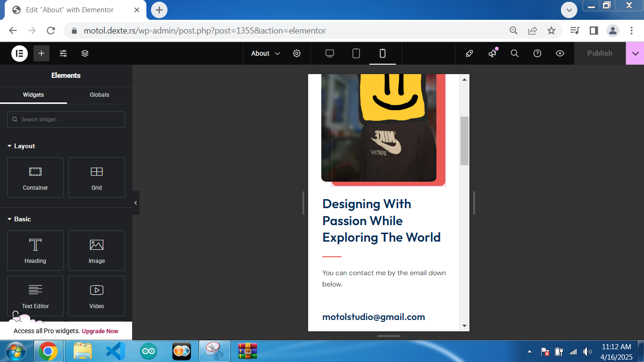644x362 pixels.
Task: Expand Publish save options arrow
Action: pyautogui.click(x=635, y=53)
